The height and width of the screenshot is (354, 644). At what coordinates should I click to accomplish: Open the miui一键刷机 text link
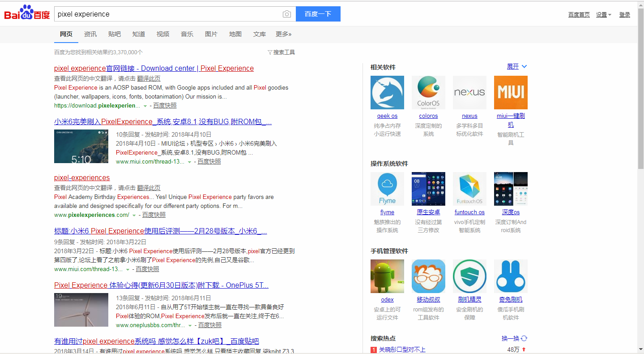tap(511, 120)
